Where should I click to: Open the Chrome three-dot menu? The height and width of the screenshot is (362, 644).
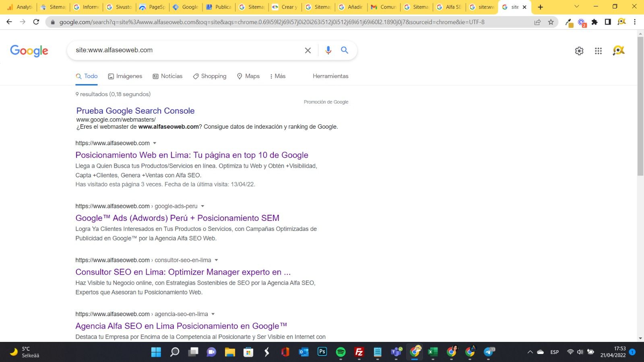(x=635, y=22)
